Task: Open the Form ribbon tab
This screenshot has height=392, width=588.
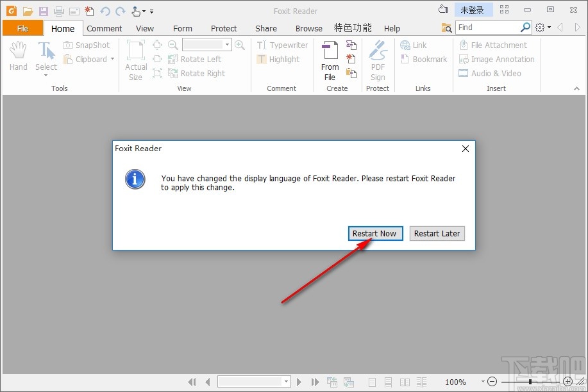Action: pyautogui.click(x=183, y=28)
